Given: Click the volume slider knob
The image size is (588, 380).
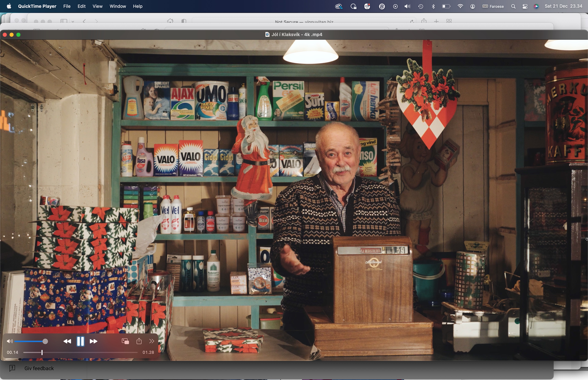Looking at the screenshot, I should pyautogui.click(x=45, y=342).
